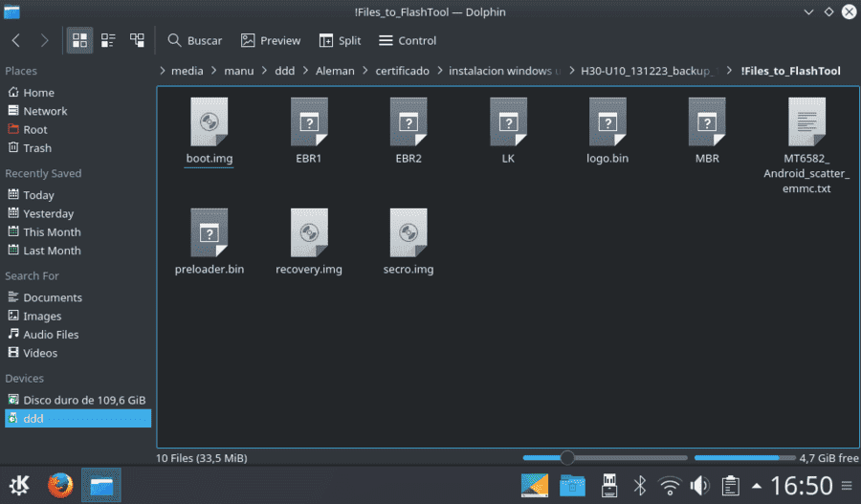The width and height of the screenshot is (861, 504).
Task: Switch to Icons view mode
Action: pos(79,40)
